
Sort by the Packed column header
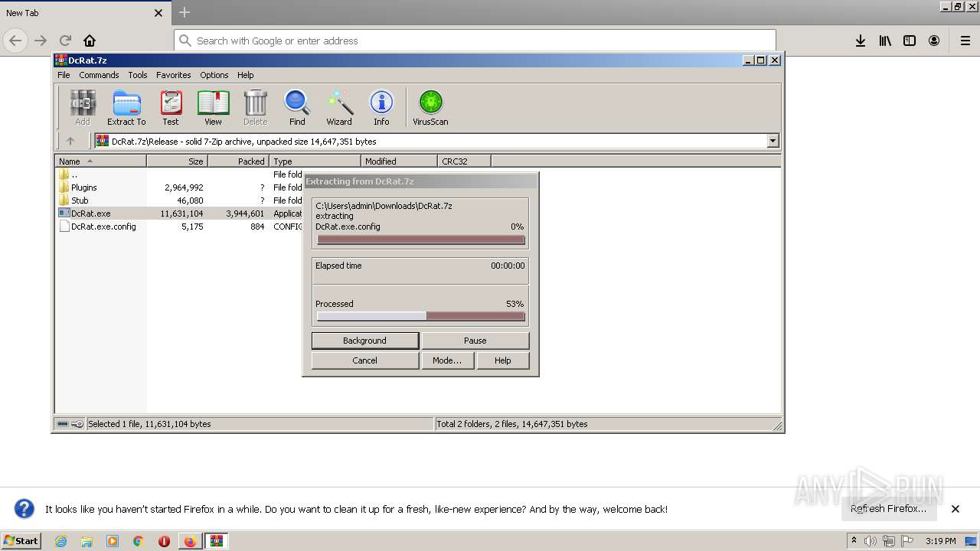coord(238,161)
